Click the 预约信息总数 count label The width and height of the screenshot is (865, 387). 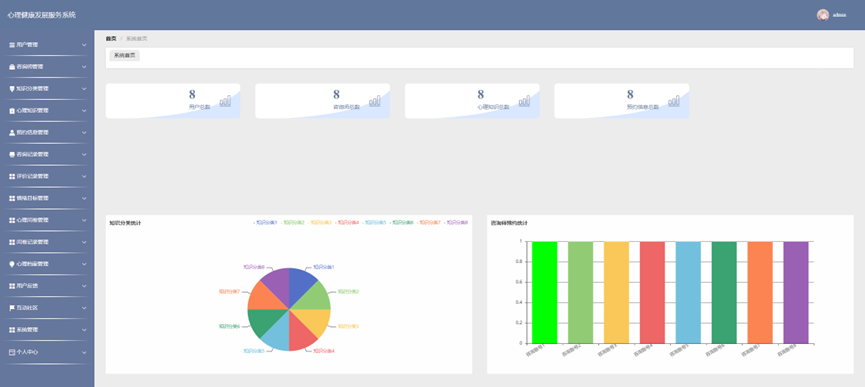point(643,107)
